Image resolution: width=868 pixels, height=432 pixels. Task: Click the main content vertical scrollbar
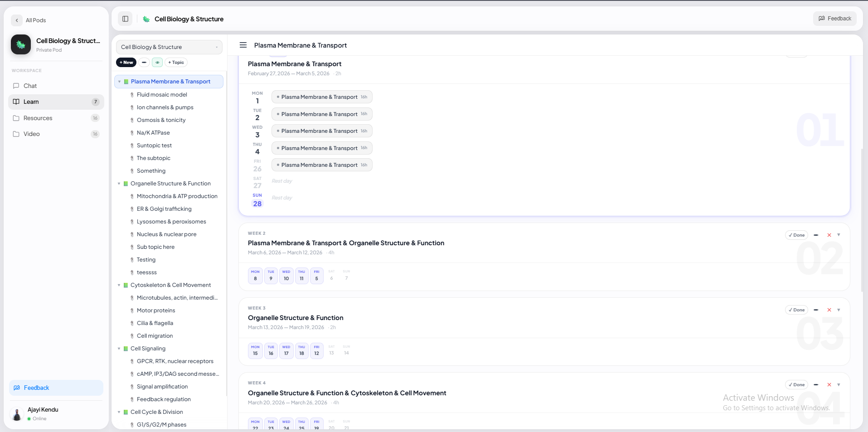[862, 220]
